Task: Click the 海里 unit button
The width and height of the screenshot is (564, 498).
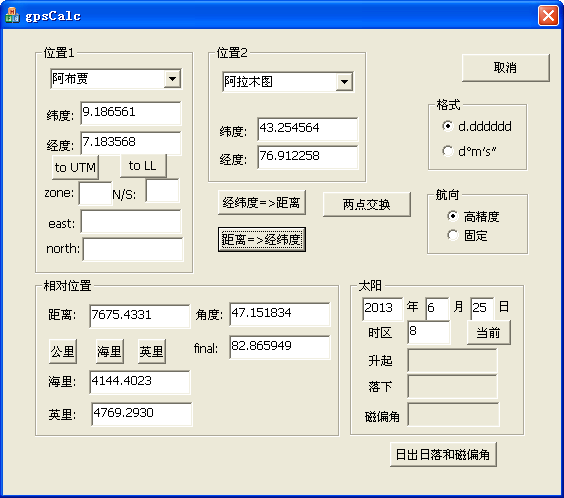Action: coord(110,351)
